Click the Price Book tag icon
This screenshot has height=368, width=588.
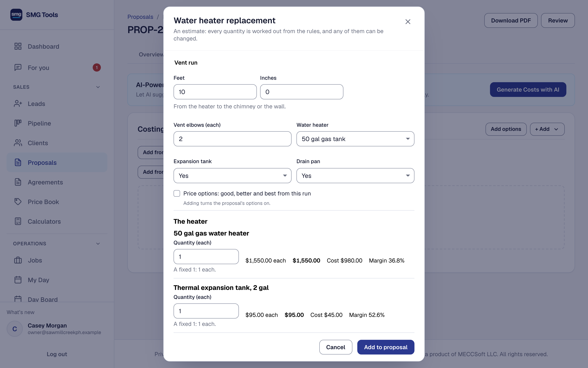[x=18, y=202]
